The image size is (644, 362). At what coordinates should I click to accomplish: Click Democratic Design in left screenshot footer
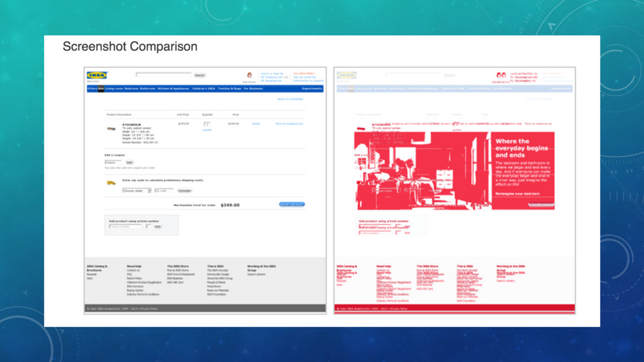(218, 275)
